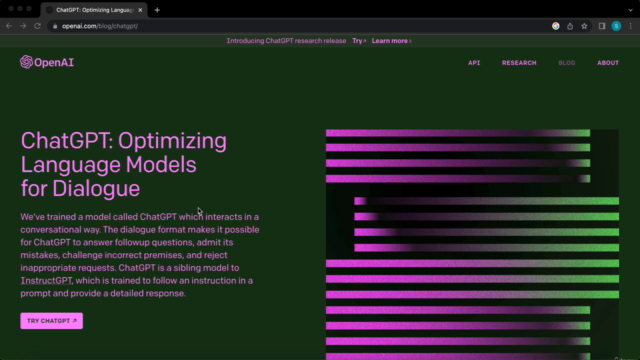Reload the page with the refresh icon
Image resolution: width=640 pixels, height=360 pixels.
(x=37, y=26)
